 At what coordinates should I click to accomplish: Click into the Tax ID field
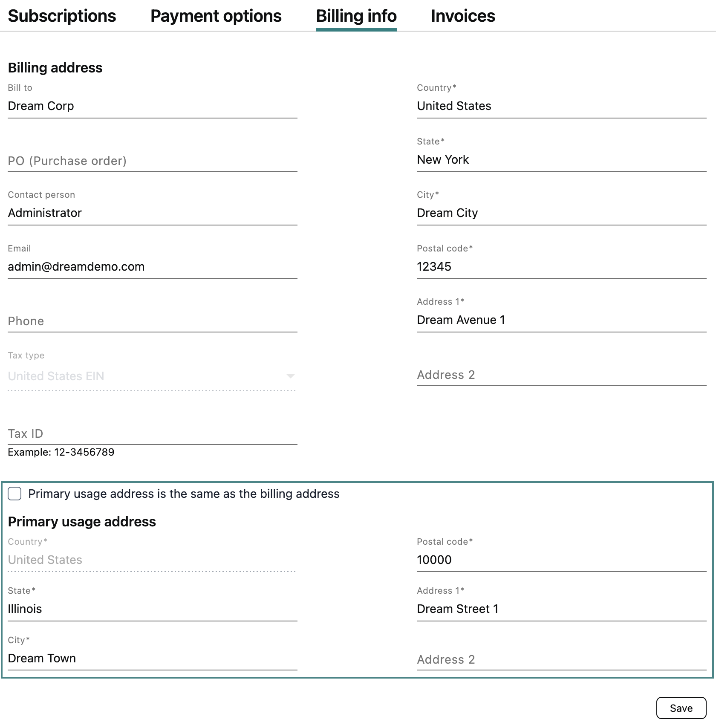point(152,434)
